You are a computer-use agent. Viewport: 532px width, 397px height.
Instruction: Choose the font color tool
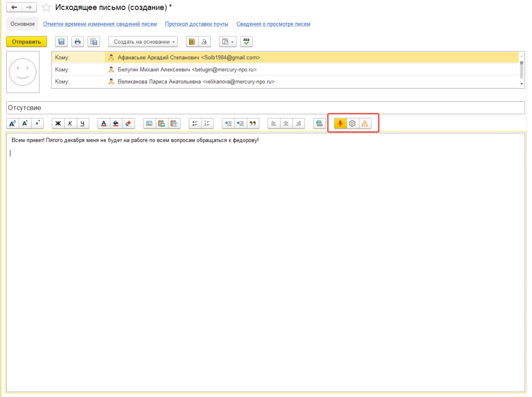point(103,123)
